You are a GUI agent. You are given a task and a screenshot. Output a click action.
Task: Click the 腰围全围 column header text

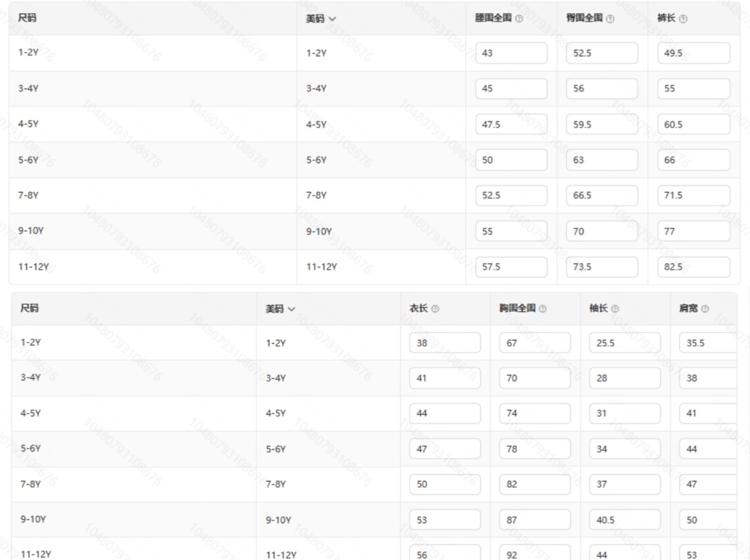click(x=493, y=18)
